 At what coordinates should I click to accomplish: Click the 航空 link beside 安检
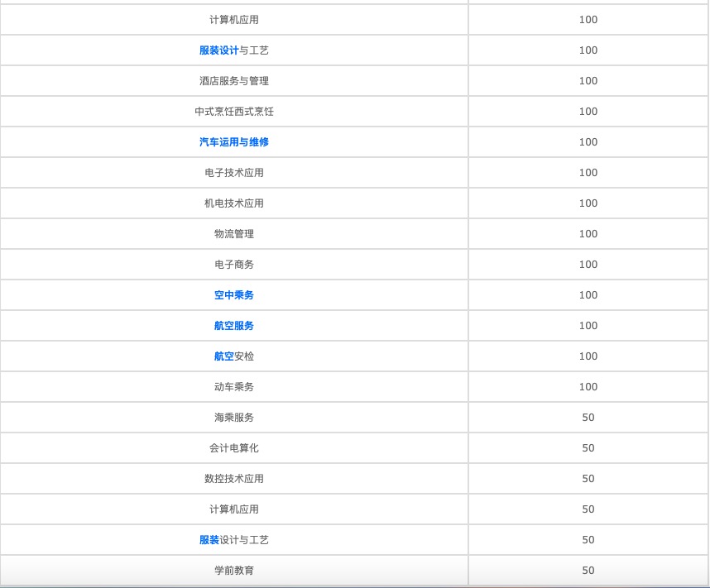pos(224,356)
